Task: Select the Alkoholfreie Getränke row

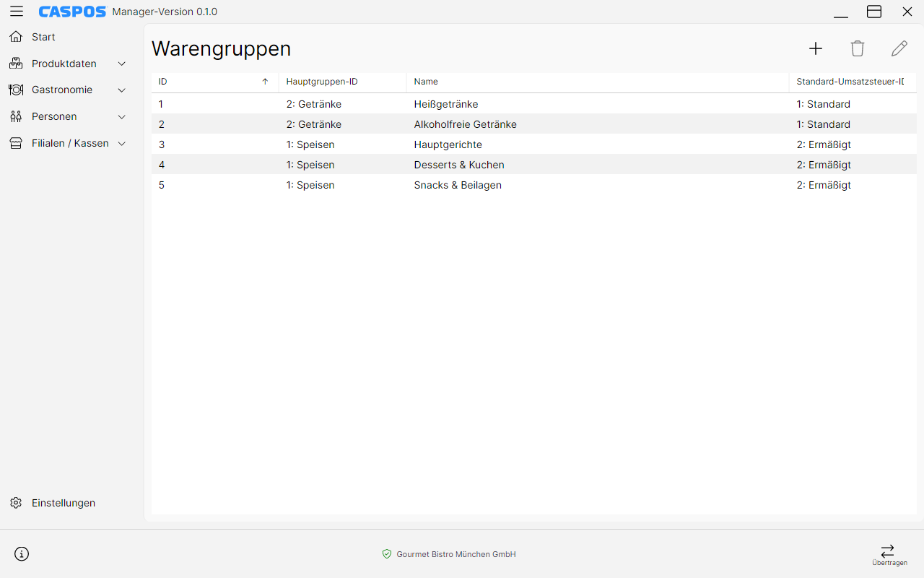Action: coord(534,124)
